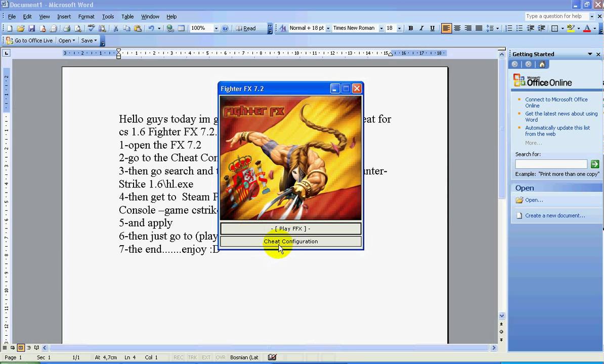Click the Increase Indent icon
The image size is (604, 364).
541,28
